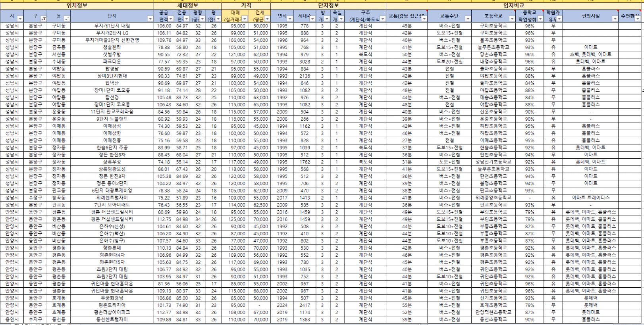The height and width of the screenshot is (325, 644).
Task: Select the 3028 households value cell
Action: (x=305, y=62)
